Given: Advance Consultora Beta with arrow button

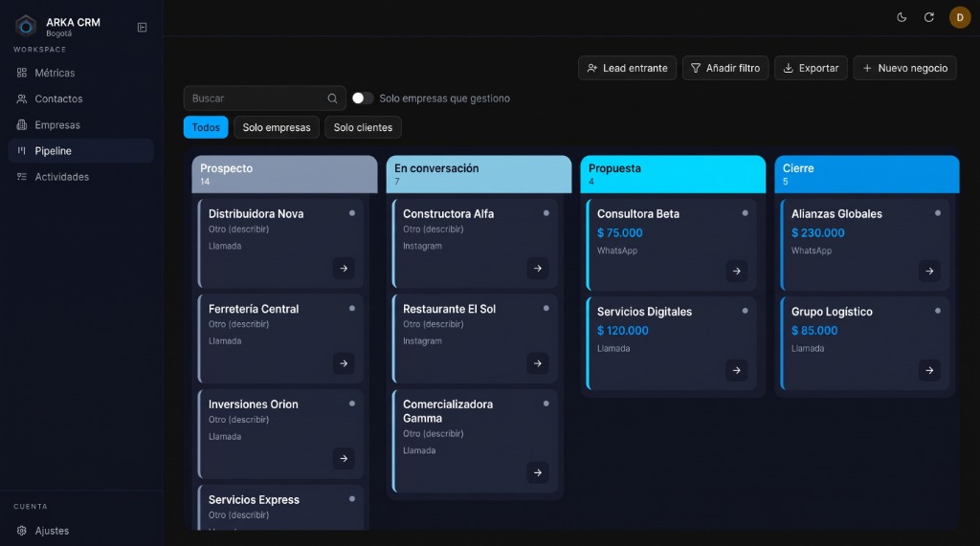Looking at the screenshot, I should (736, 272).
